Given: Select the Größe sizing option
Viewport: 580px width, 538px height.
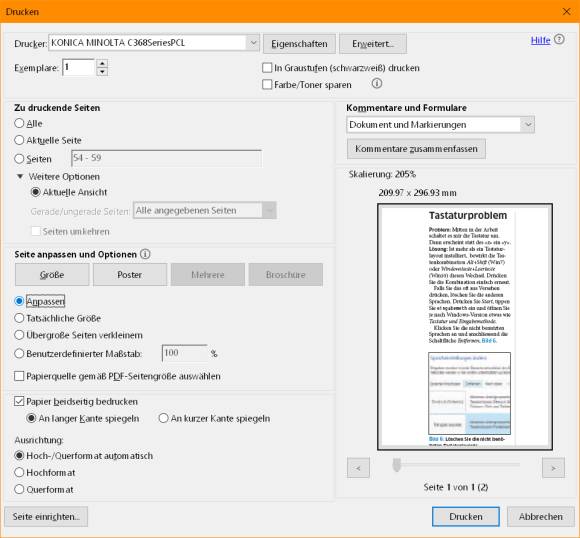Looking at the screenshot, I should coord(52,275).
